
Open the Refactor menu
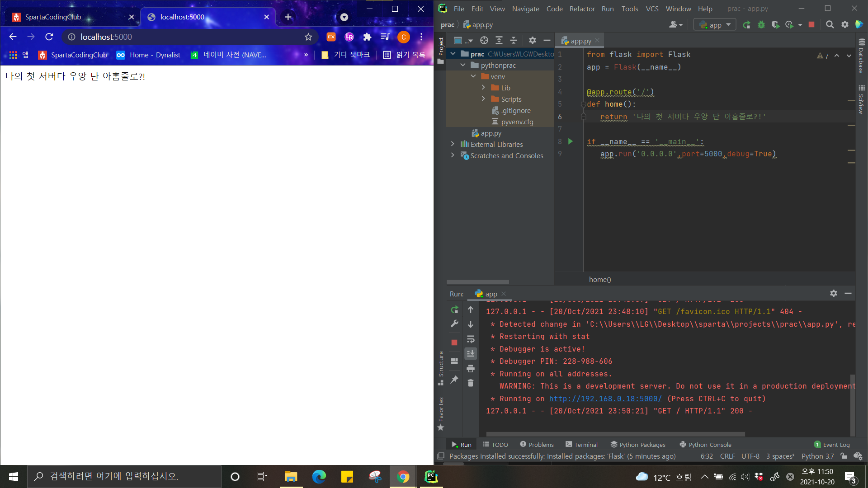582,9
